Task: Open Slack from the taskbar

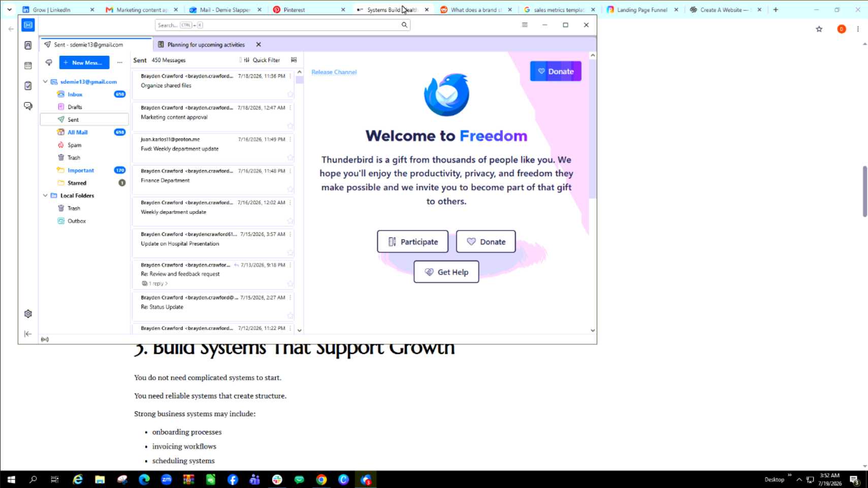Action: point(277,479)
